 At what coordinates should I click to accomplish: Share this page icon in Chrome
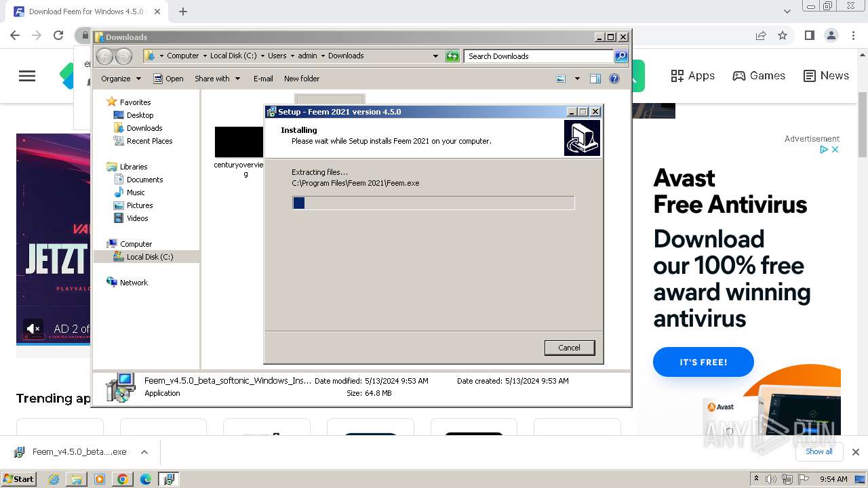click(761, 35)
